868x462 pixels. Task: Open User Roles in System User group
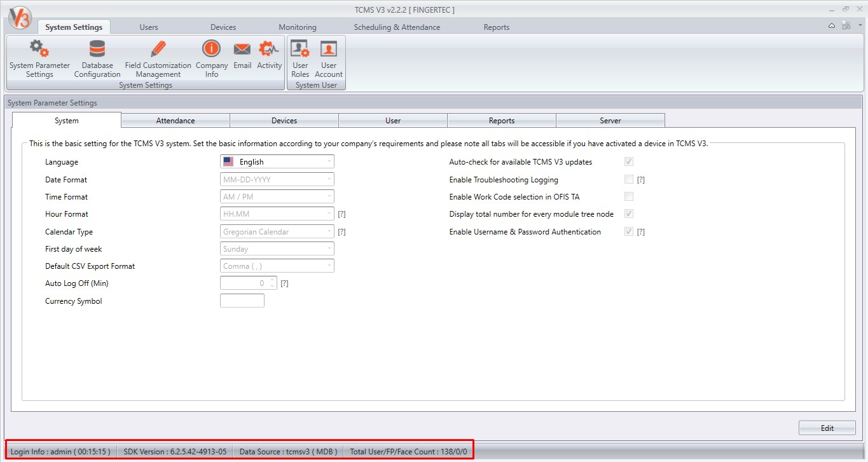tap(300, 59)
